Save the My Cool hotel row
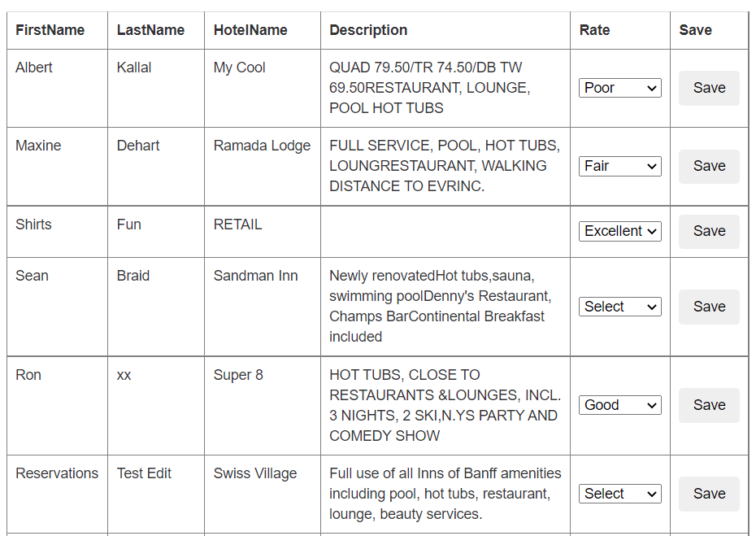This screenshot has height=536, width=756. pos(709,88)
